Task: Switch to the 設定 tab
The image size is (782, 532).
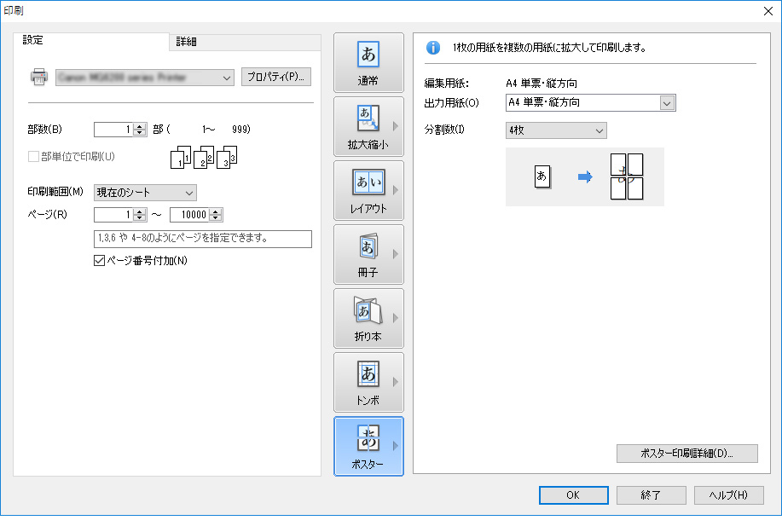Action: pos(33,40)
